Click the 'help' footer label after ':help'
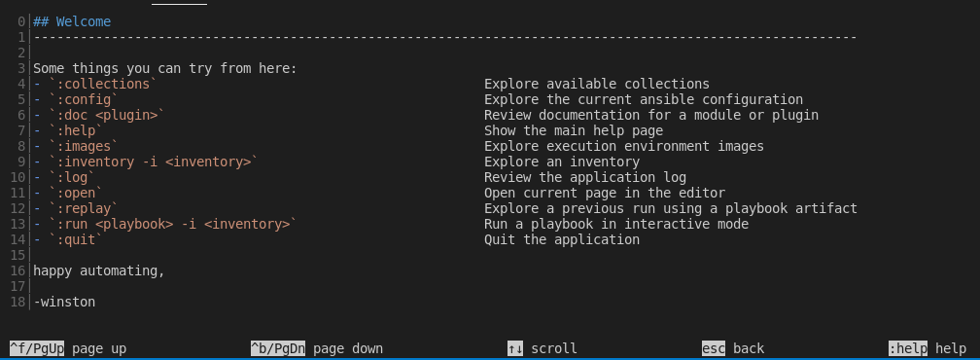This screenshot has height=360, width=980. pos(951,348)
